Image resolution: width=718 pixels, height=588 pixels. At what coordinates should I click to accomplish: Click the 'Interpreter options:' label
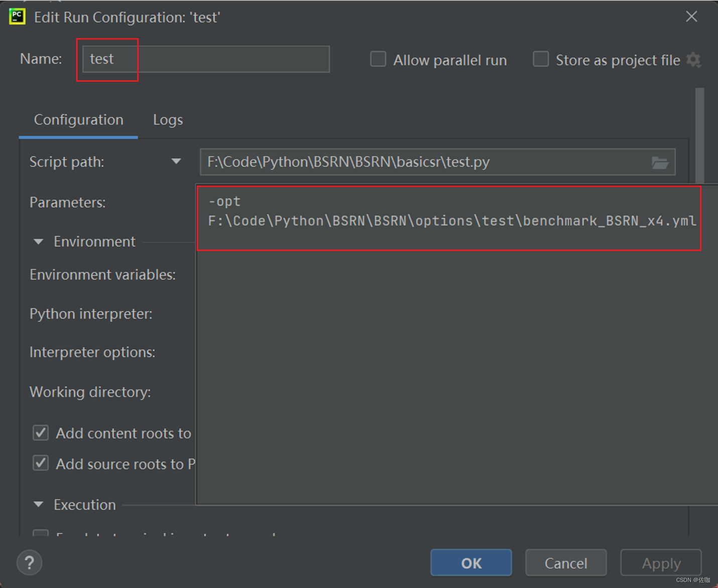point(92,352)
